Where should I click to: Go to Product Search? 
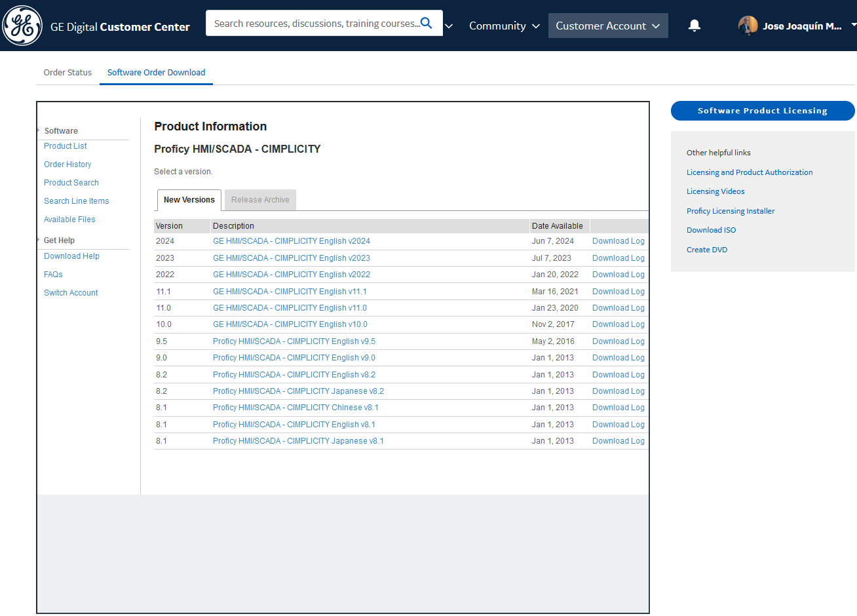(x=71, y=183)
